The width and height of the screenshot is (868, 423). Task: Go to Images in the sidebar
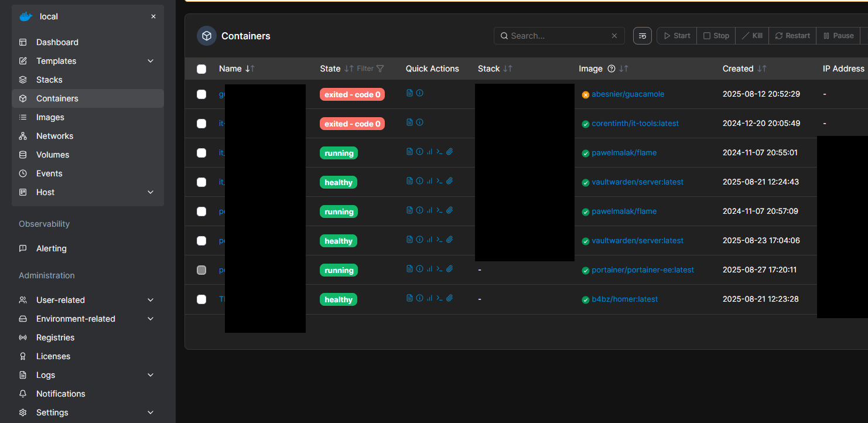[x=50, y=117]
